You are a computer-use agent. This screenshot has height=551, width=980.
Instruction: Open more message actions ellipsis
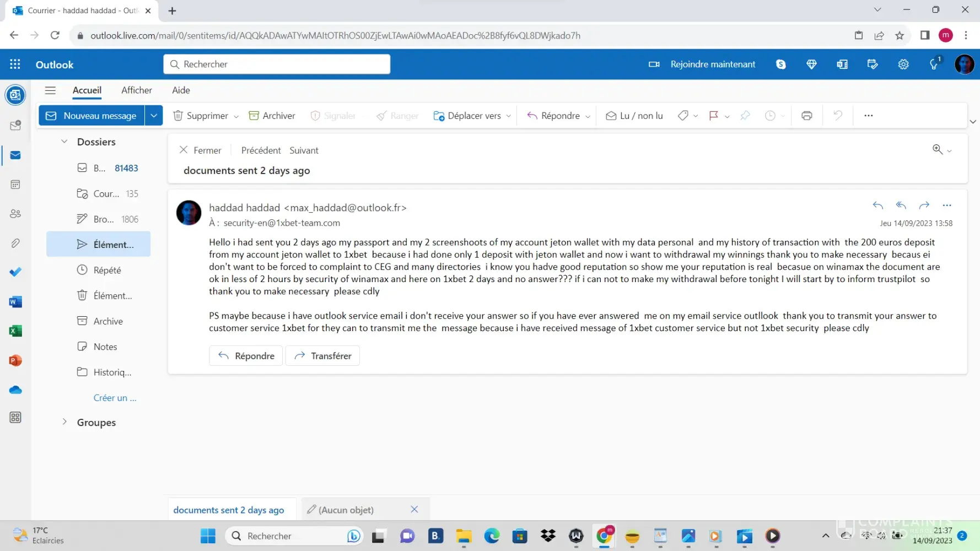pyautogui.click(x=947, y=206)
